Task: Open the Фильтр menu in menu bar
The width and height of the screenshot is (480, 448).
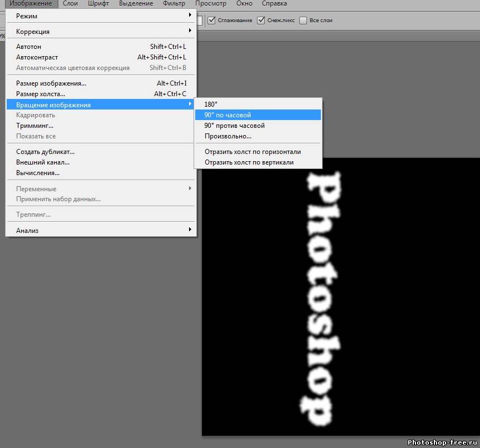Action: point(174,3)
